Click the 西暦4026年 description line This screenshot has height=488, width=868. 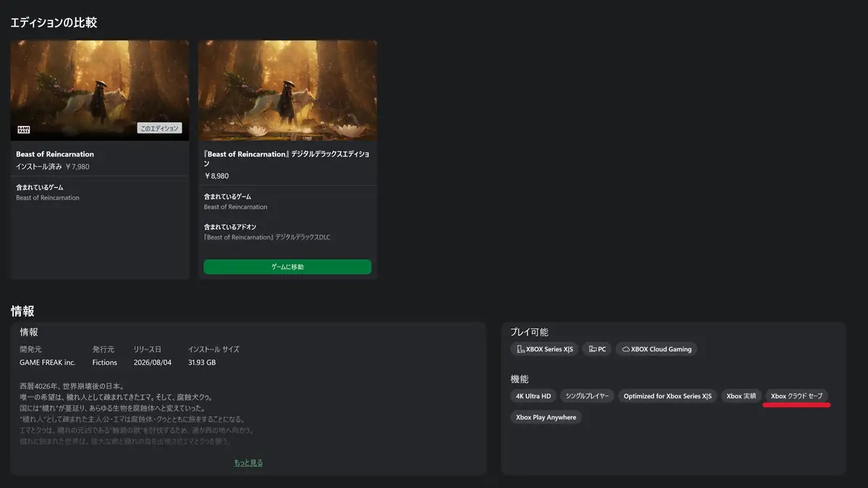pos(72,385)
